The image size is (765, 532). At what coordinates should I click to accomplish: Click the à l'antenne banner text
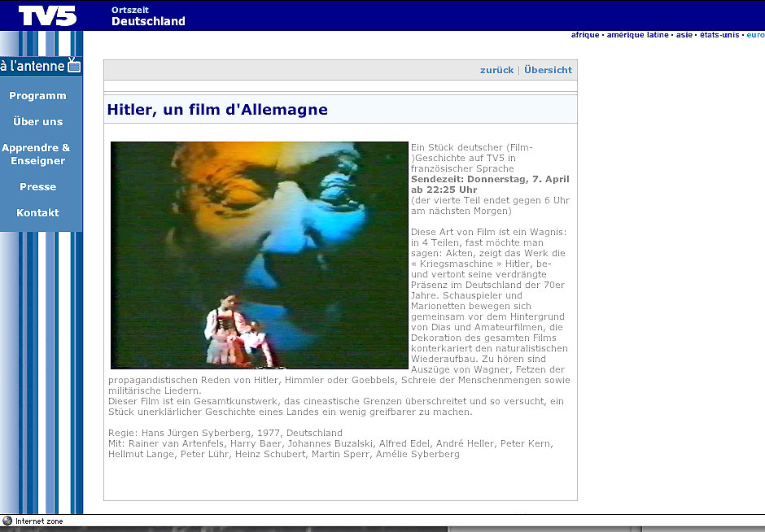33,66
